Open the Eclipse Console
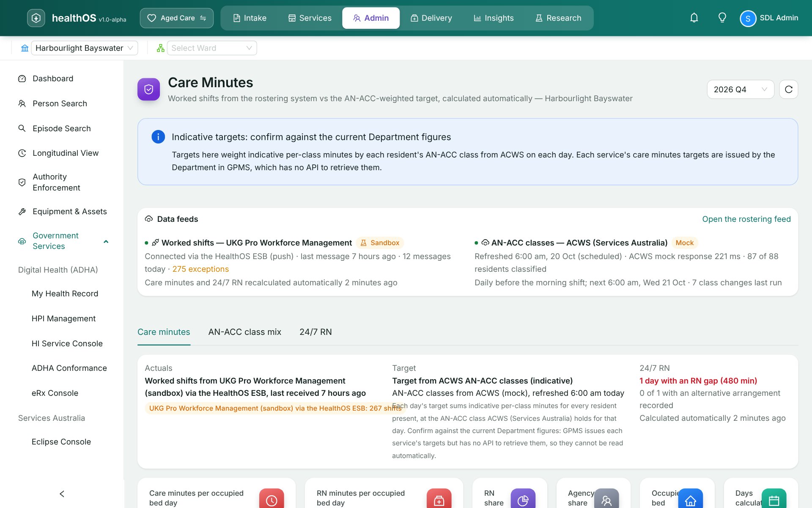 (61, 442)
